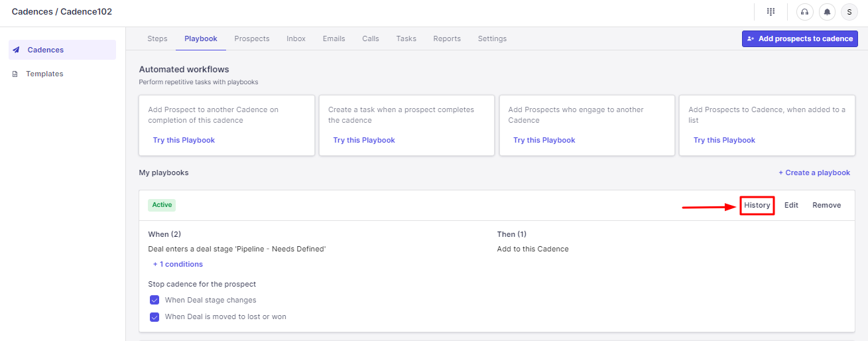
Task: Toggle 'When Deal is moved to lost or won'
Action: coord(155,317)
